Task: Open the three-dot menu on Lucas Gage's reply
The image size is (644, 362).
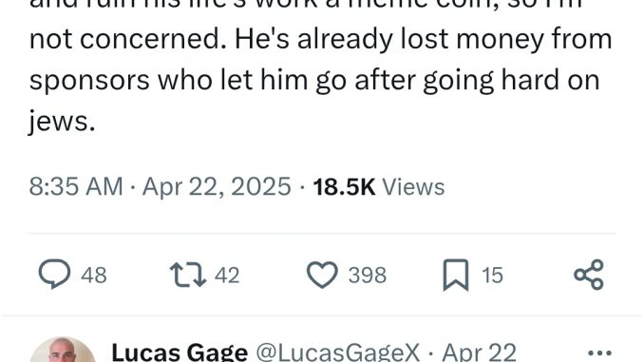Action: tap(599, 352)
